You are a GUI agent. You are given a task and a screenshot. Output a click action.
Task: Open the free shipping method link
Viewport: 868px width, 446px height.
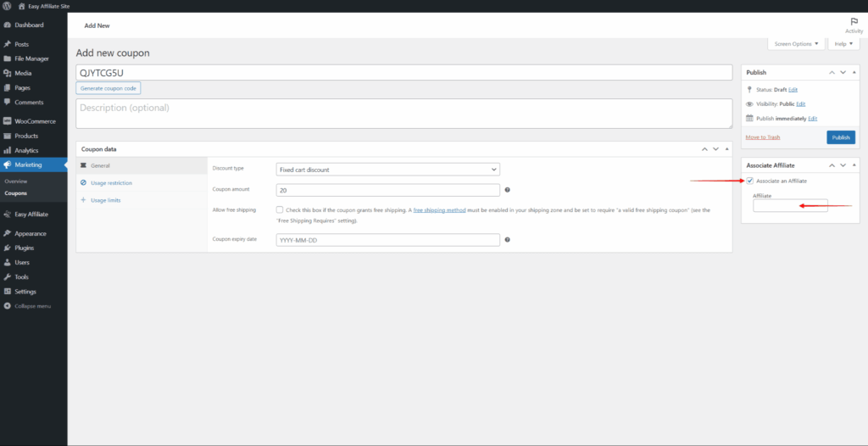pyautogui.click(x=440, y=210)
